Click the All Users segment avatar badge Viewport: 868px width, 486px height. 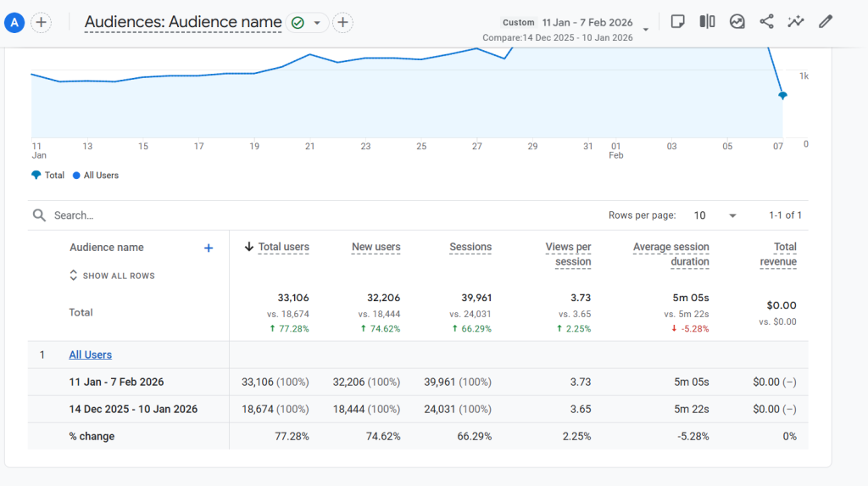[x=14, y=23]
